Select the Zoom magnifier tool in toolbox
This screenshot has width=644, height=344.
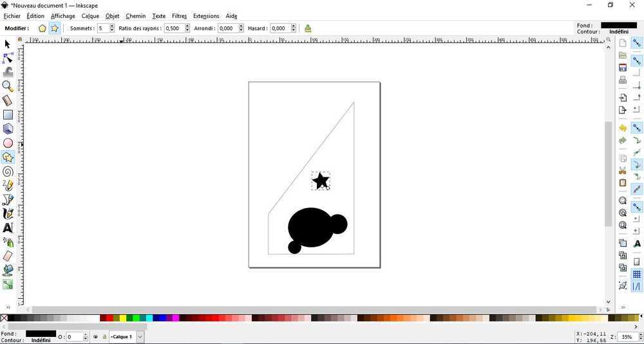click(7, 86)
